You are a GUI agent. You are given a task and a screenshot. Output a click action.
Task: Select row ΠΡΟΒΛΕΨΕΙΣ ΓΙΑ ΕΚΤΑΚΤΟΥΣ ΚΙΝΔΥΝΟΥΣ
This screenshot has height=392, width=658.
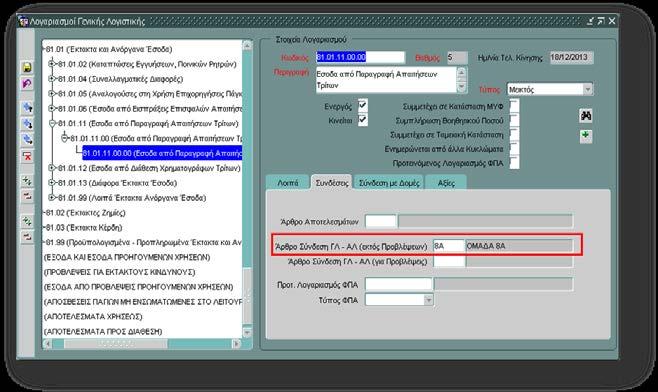119,272
